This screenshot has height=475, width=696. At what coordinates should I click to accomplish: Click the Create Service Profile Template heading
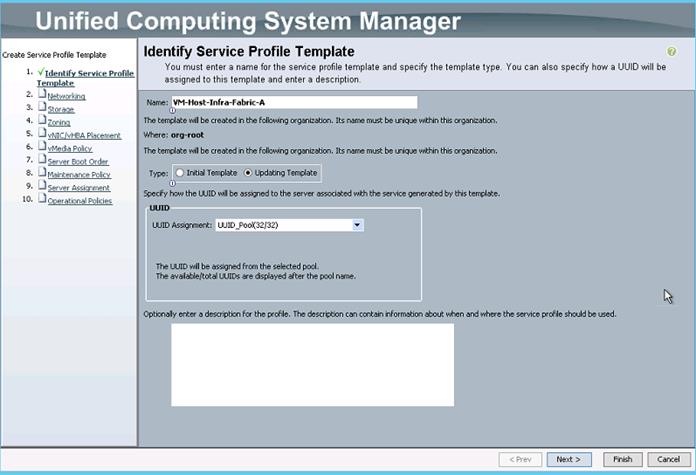click(54, 55)
